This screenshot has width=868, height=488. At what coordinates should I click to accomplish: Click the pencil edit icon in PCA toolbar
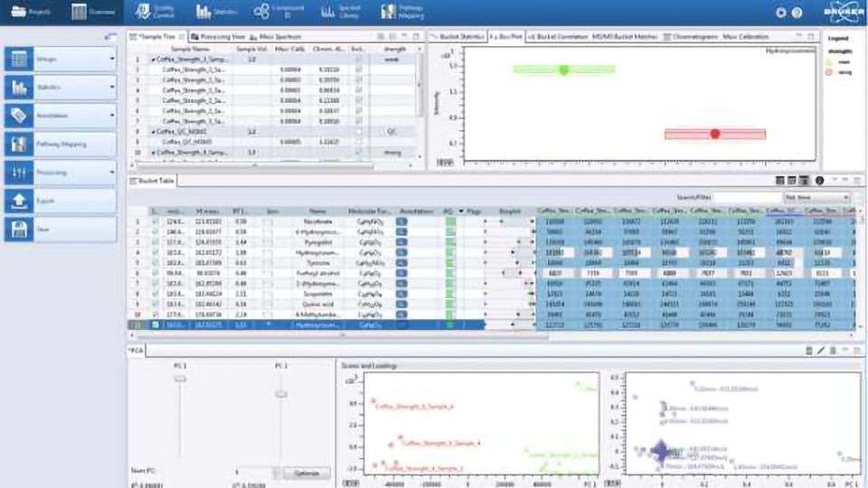[x=820, y=351]
